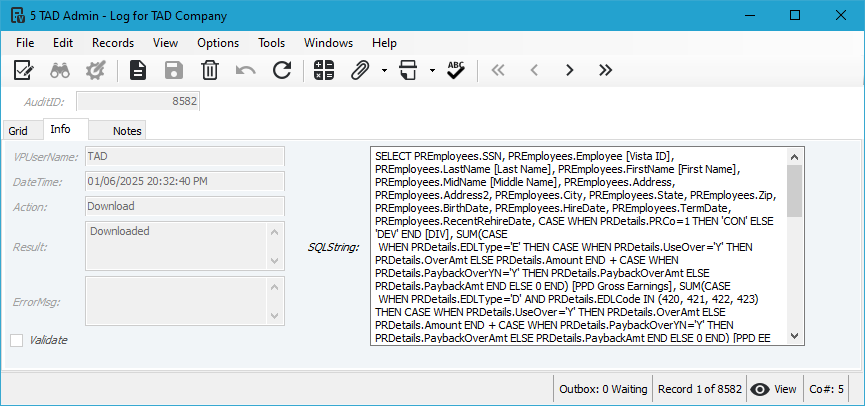Expand the attachments dropdown arrow
Screen dimensions: 865x406
pos(384,70)
